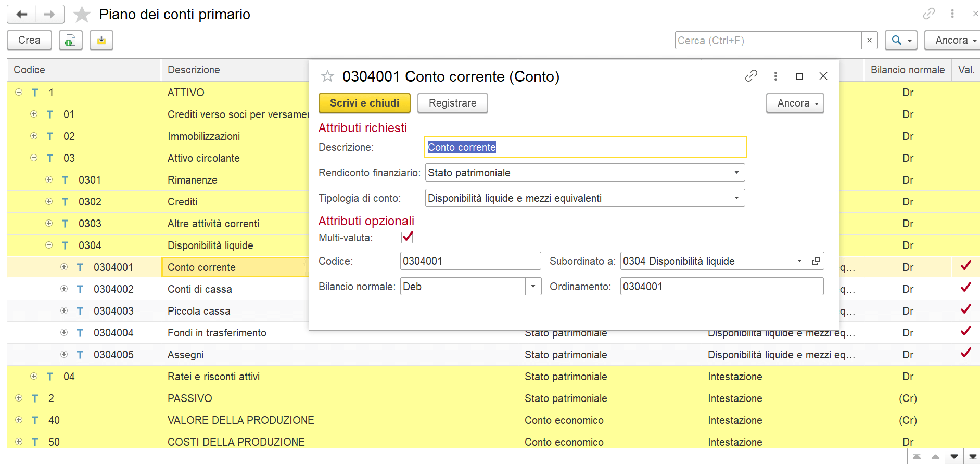The height and width of the screenshot is (466, 980).
Task: Click Scrivi e chiudi button
Action: [x=364, y=103]
